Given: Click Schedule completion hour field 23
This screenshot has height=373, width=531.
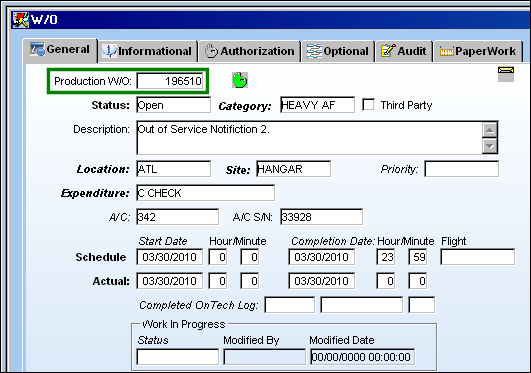Looking at the screenshot, I should (x=386, y=257).
